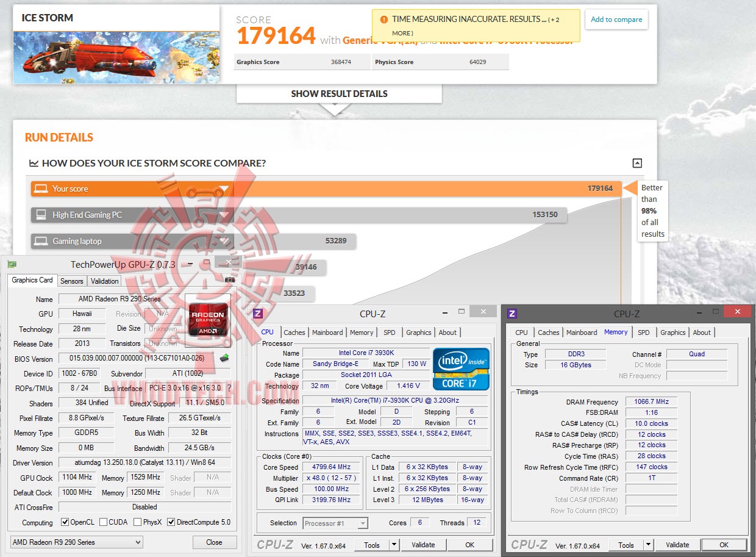The width and height of the screenshot is (756, 557).
Task: Open the Caches tab in right CPU-Z
Action: 549,332
